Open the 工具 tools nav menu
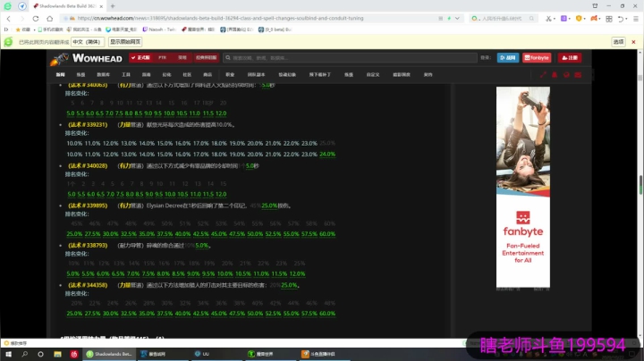The image size is (644, 361). [126, 75]
